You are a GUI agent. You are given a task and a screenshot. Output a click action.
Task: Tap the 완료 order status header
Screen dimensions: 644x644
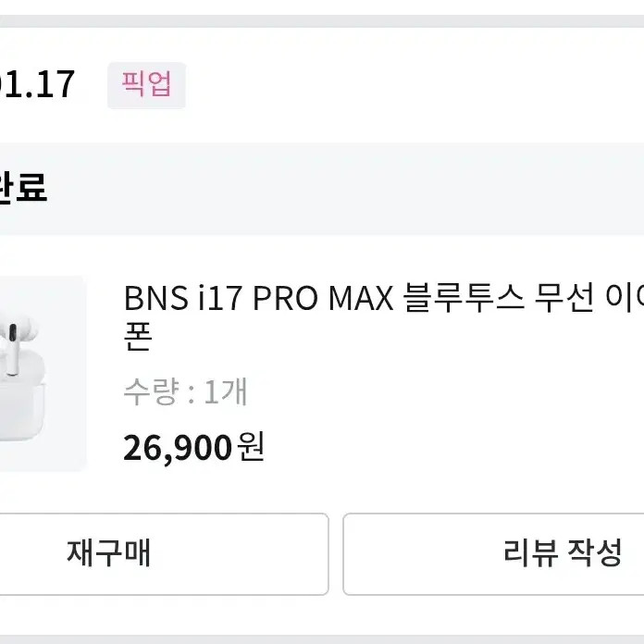(23, 188)
